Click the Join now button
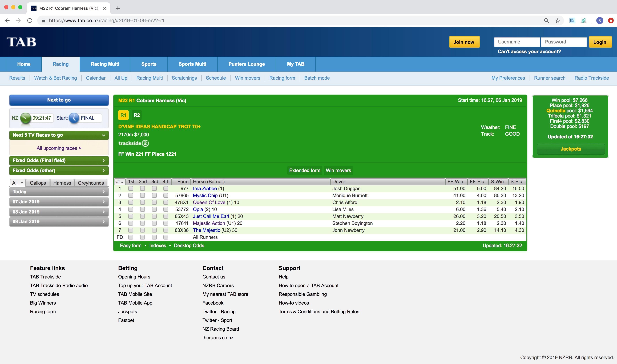Viewport: 617px width, 364px height. point(464,42)
